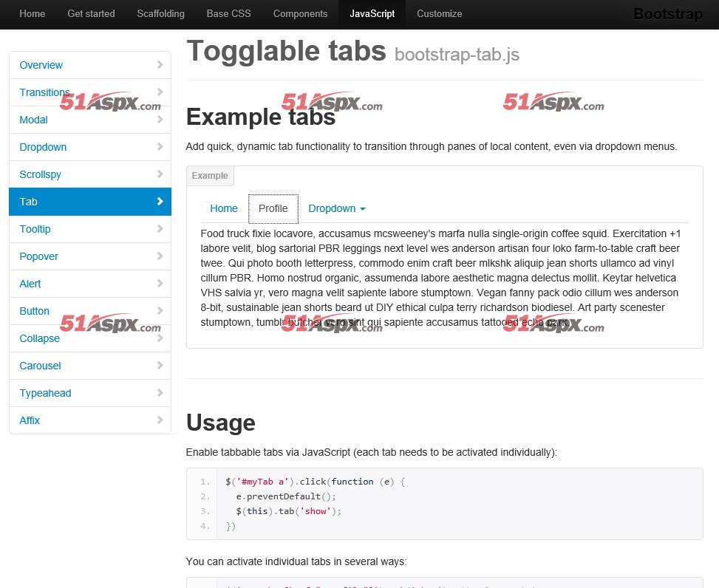
Task: Click the chevron icon beside Button
Action: pos(160,311)
